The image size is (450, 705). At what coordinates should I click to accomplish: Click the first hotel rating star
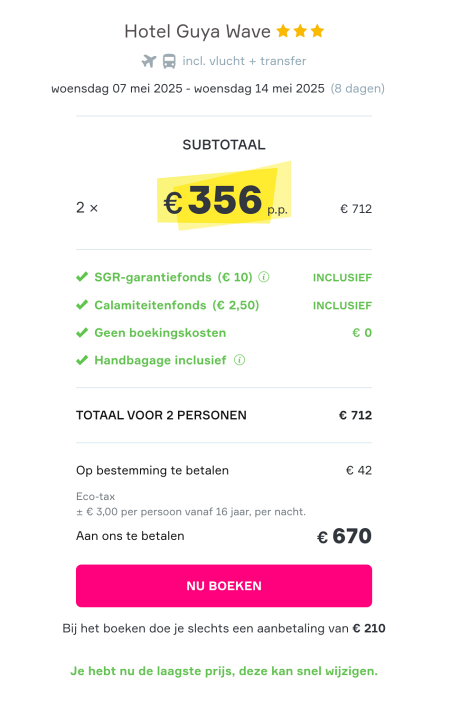283,31
